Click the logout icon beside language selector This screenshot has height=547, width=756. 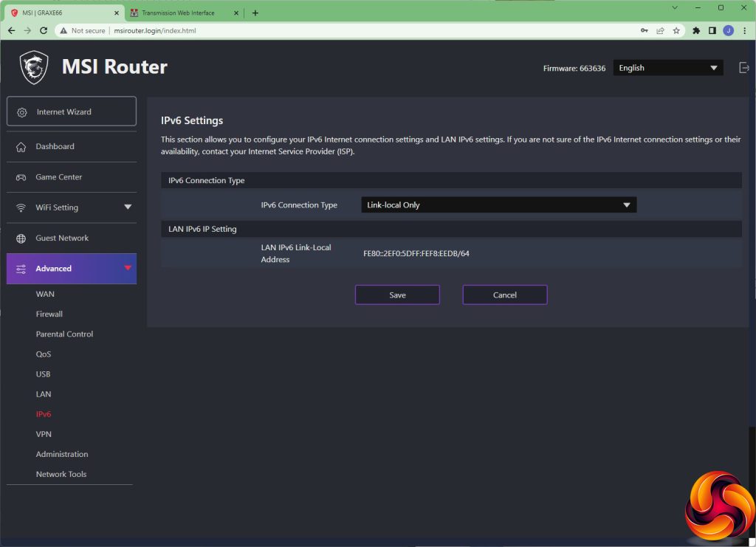point(743,68)
